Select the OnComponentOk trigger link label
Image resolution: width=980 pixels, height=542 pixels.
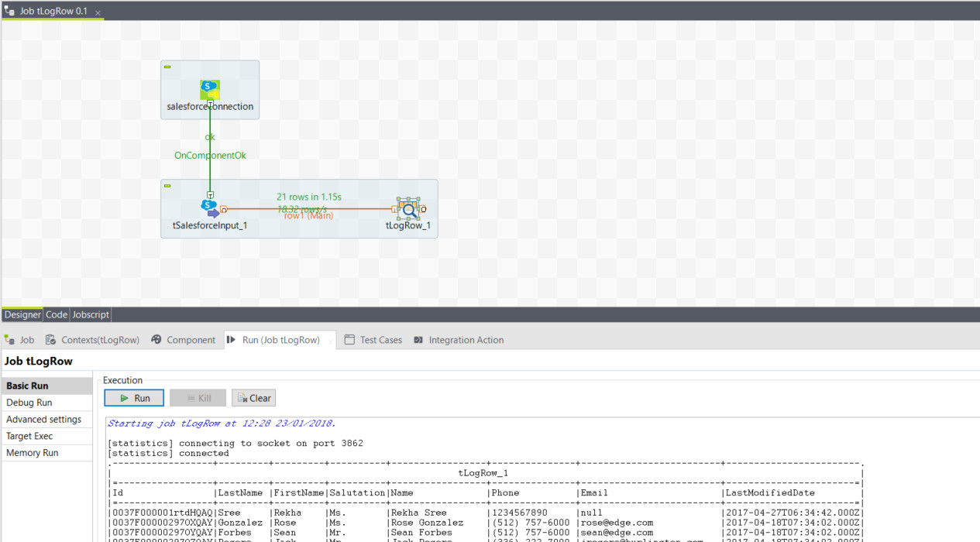(x=210, y=156)
